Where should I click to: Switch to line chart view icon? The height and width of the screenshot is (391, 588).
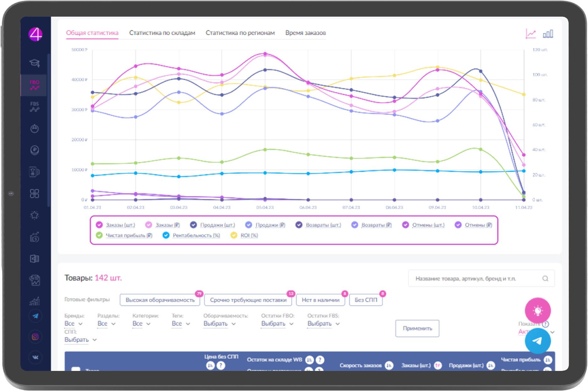coord(531,34)
